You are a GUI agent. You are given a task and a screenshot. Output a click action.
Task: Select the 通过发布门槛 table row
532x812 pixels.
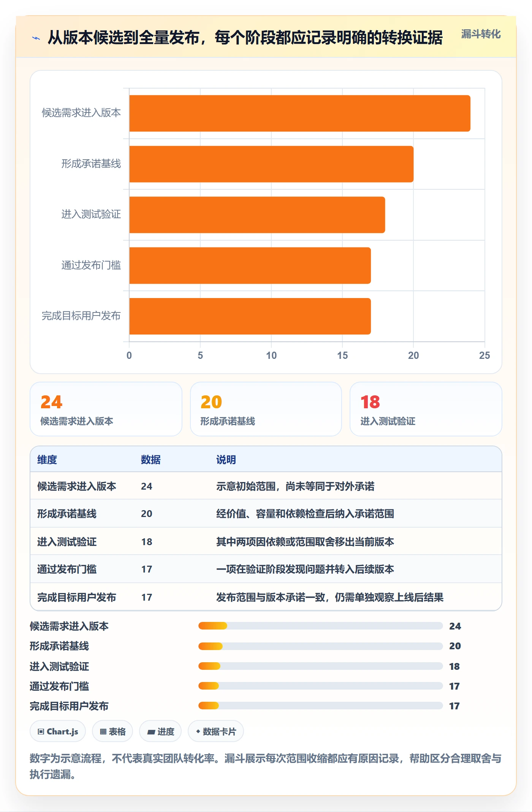point(266,569)
